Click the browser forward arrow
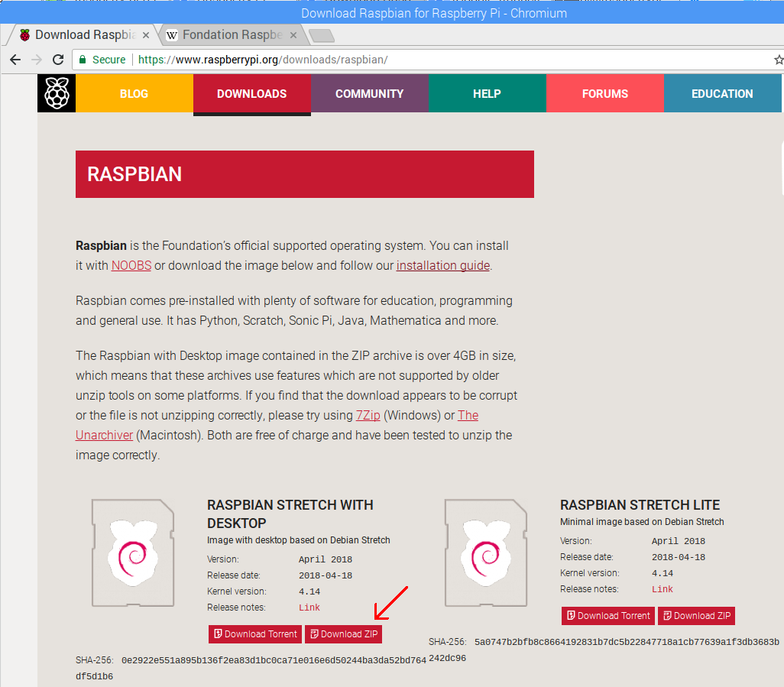 point(37,60)
